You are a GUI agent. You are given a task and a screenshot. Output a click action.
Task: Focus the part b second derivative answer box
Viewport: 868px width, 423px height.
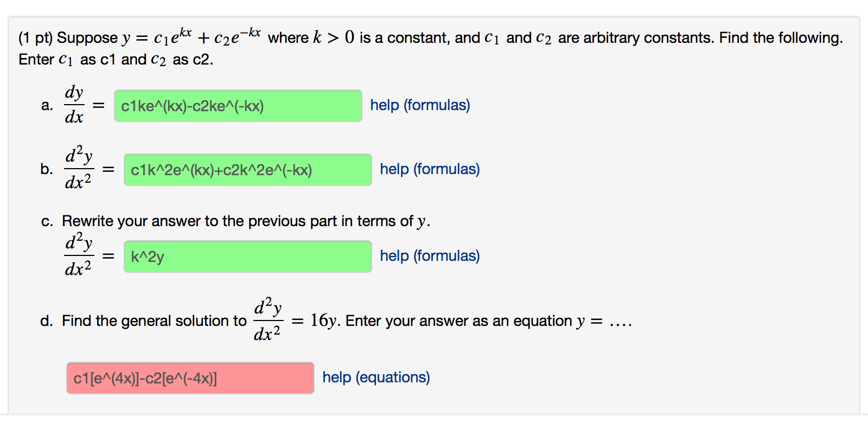point(247,170)
